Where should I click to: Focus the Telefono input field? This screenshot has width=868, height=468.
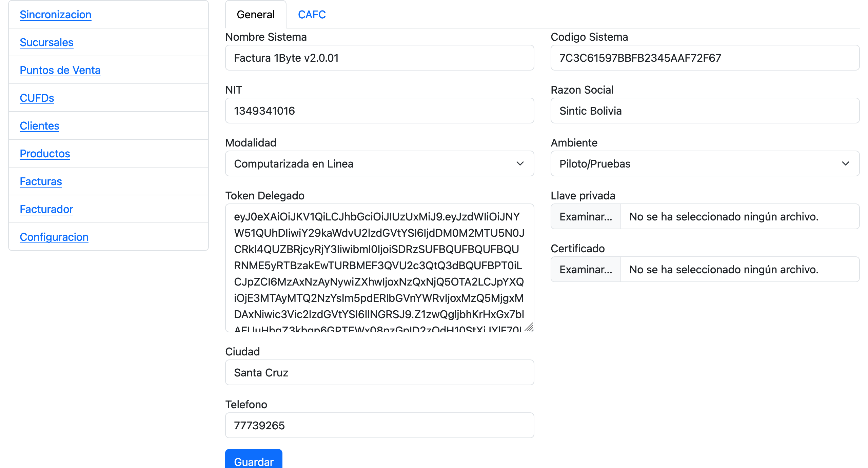tap(379, 426)
